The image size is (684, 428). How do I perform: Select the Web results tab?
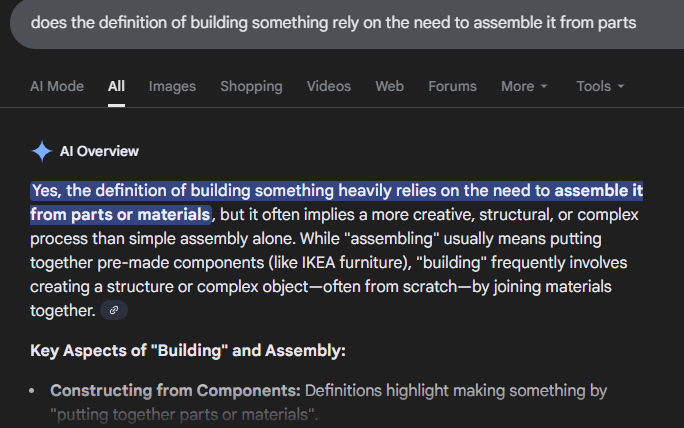coord(389,86)
